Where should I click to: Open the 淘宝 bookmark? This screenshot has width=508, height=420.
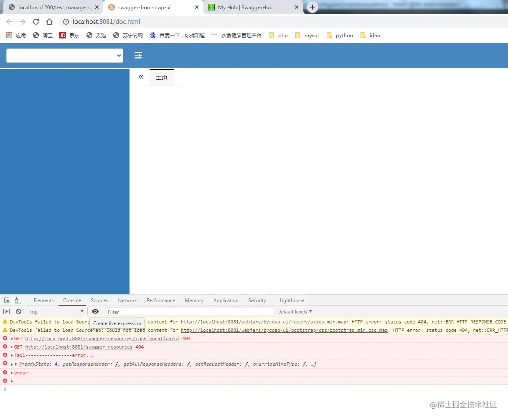point(43,35)
